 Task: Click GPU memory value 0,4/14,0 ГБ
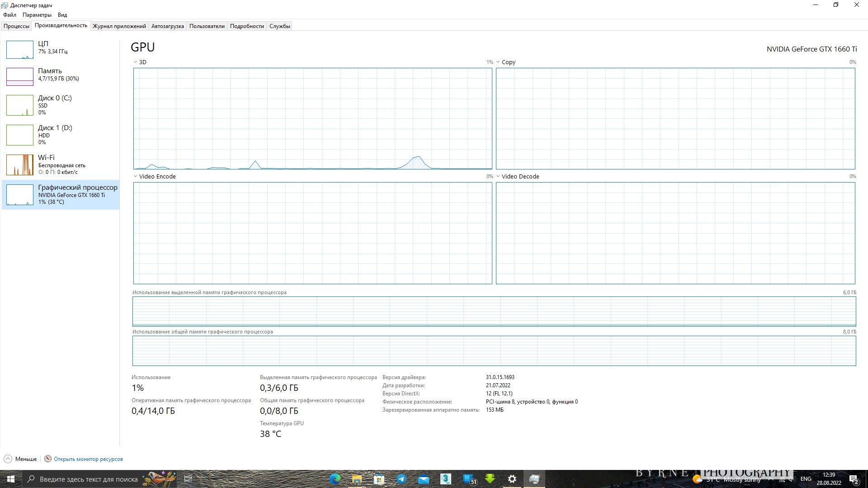coord(153,411)
